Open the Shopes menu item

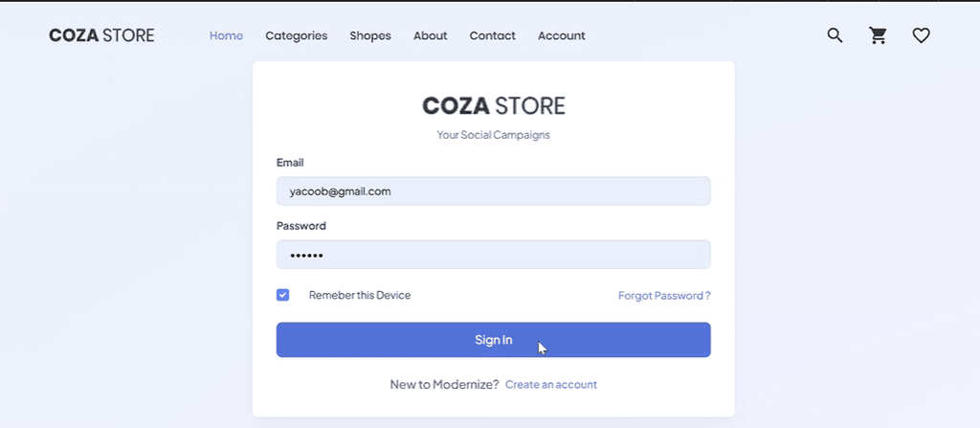tap(370, 35)
